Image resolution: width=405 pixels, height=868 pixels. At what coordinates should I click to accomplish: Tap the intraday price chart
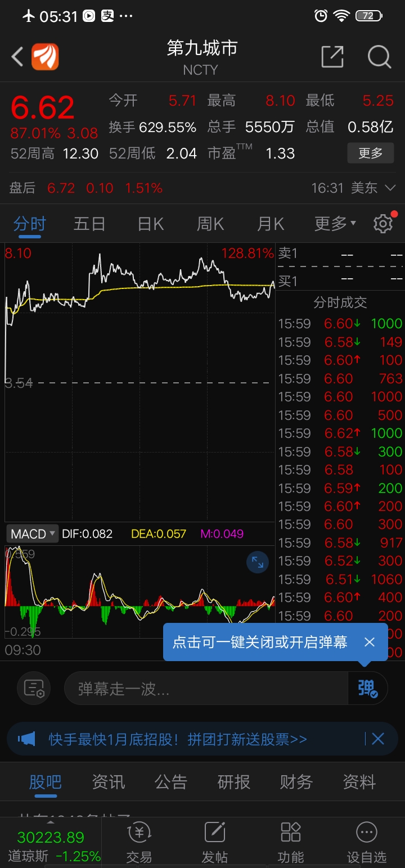[139, 382]
